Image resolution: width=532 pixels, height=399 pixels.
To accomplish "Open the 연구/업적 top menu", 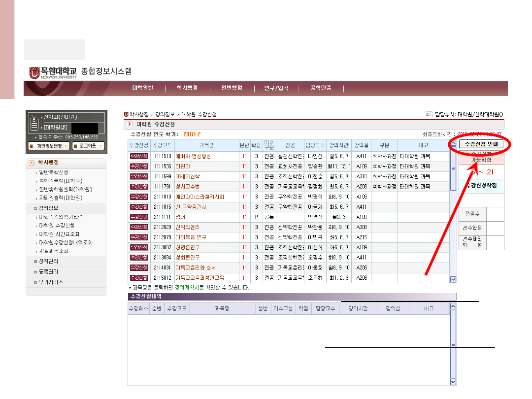I will 276,88.
